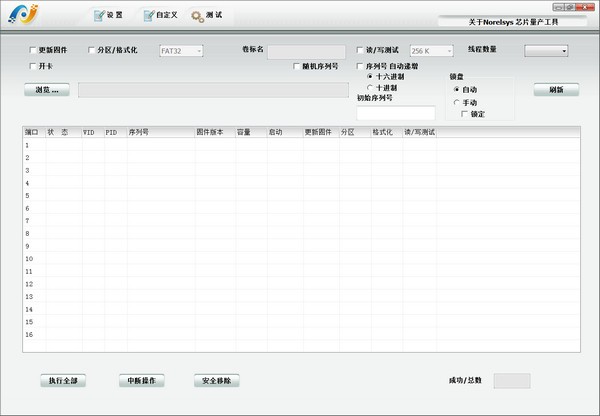This screenshot has height=416, width=600.
Task: Select port row 7
Action: pos(302,221)
